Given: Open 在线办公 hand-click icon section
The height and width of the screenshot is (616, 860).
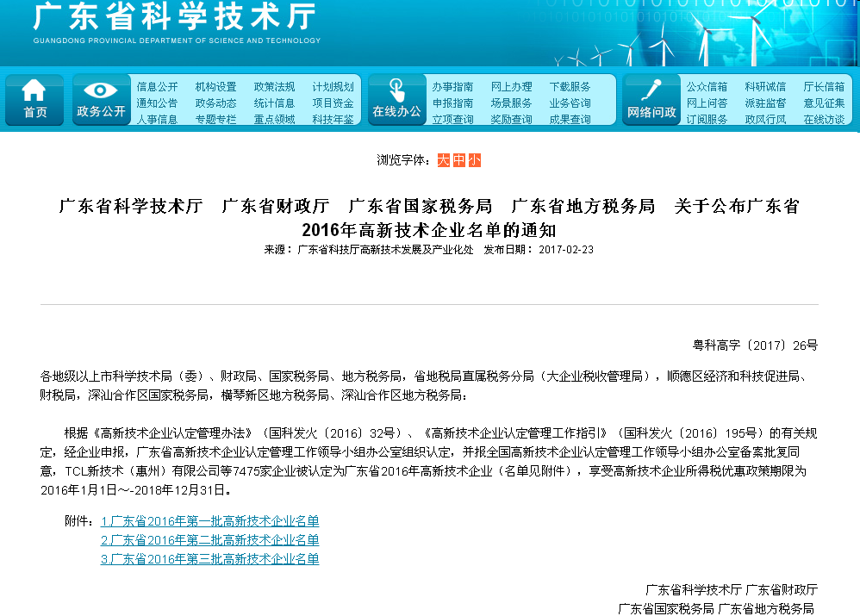Looking at the screenshot, I should pyautogui.click(x=396, y=100).
